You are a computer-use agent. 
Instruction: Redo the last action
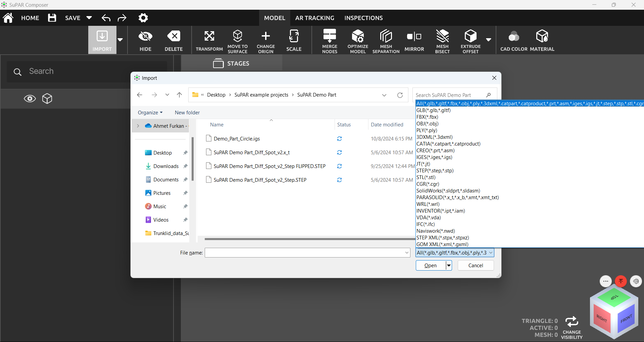pyautogui.click(x=122, y=18)
